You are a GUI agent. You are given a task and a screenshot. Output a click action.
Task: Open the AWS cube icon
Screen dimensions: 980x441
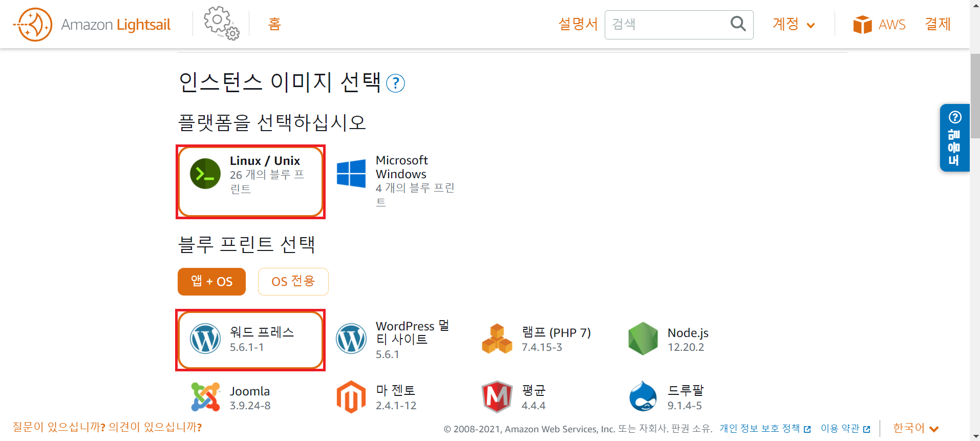[863, 25]
